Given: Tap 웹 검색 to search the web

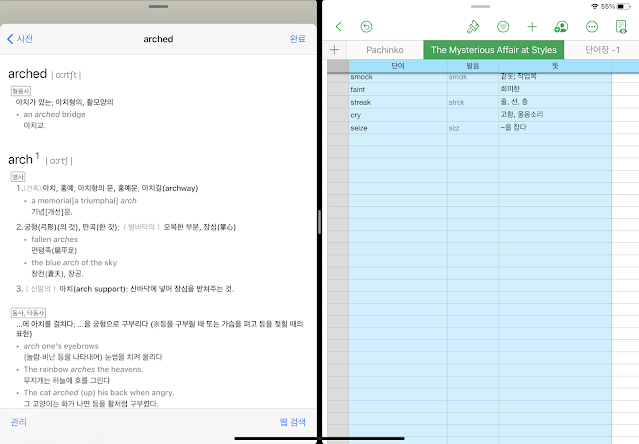Looking at the screenshot, I should point(293,422).
